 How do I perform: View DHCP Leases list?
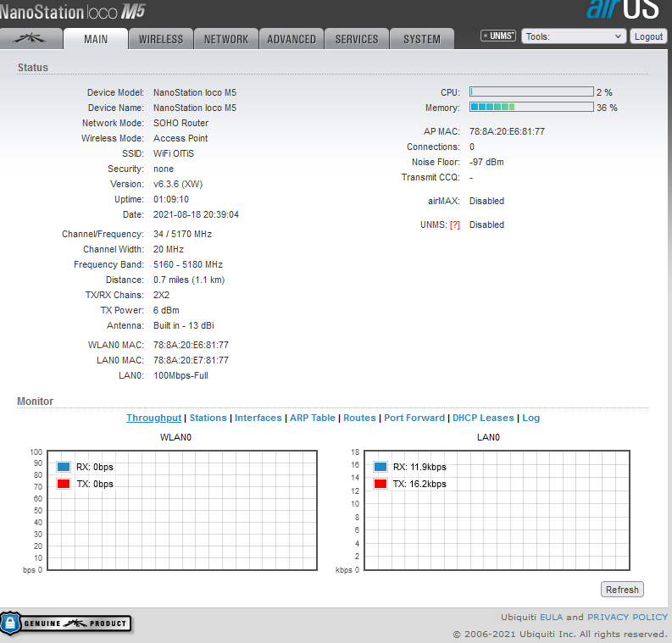pos(483,419)
